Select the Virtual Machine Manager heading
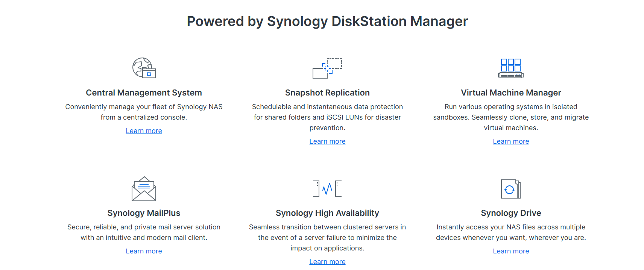644x270 pixels. tap(511, 93)
